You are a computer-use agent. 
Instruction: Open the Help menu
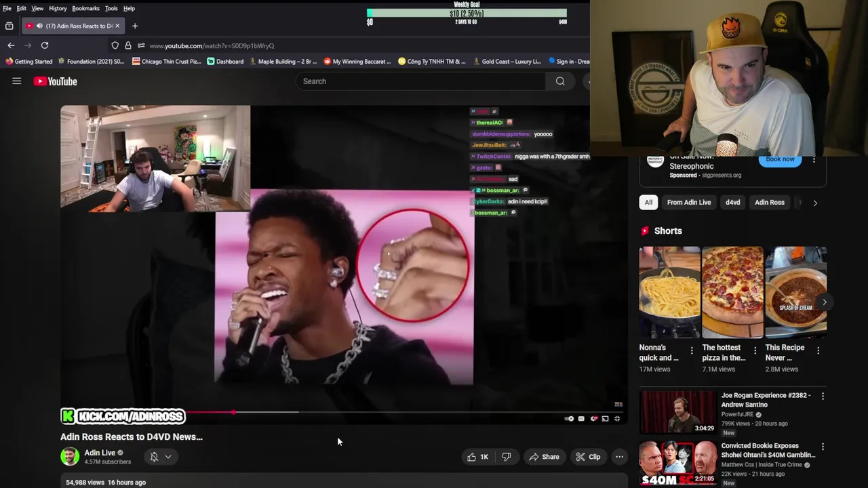click(x=129, y=8)
